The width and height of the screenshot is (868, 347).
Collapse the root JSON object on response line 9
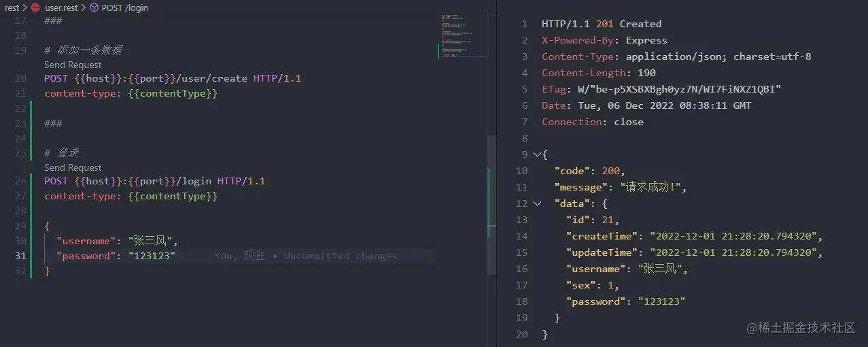(537, 154)
